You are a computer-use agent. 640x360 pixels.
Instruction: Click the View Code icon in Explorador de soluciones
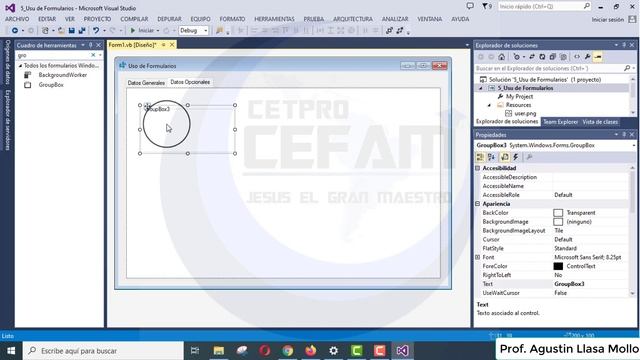[577, 57]
